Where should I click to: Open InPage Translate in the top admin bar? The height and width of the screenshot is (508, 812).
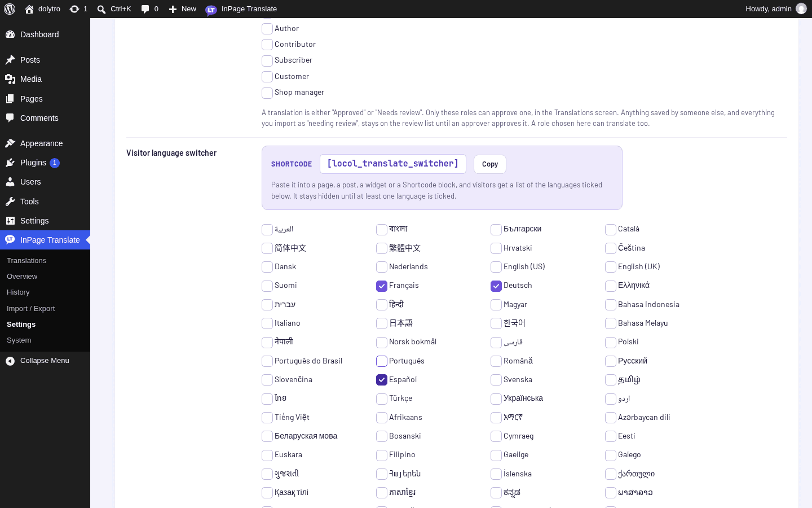point(241,9)
